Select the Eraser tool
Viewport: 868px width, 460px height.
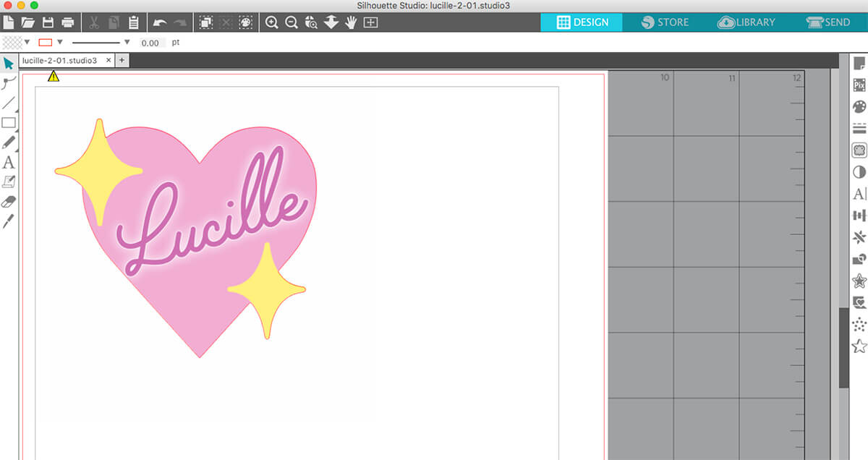(x=9, y=201)
